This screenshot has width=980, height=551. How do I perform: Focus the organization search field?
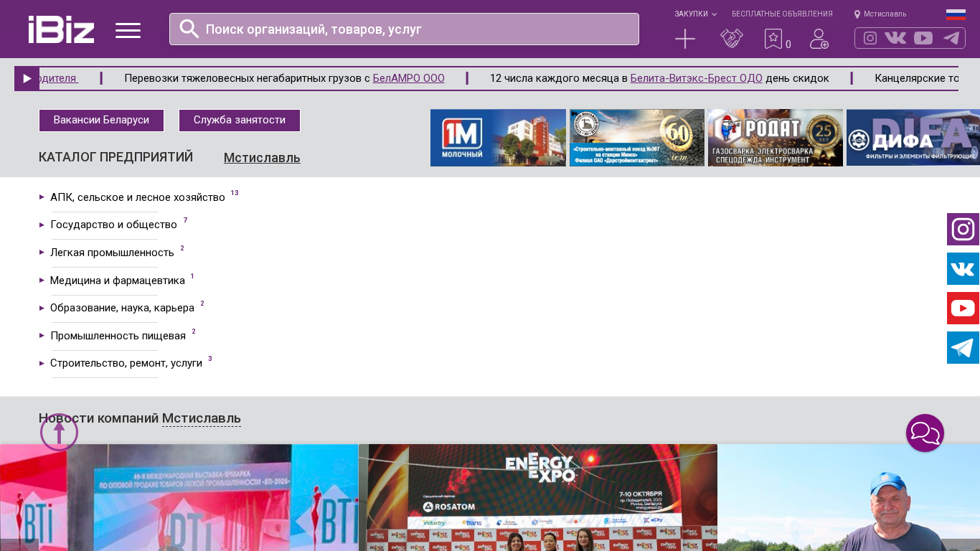coord(404,29)
